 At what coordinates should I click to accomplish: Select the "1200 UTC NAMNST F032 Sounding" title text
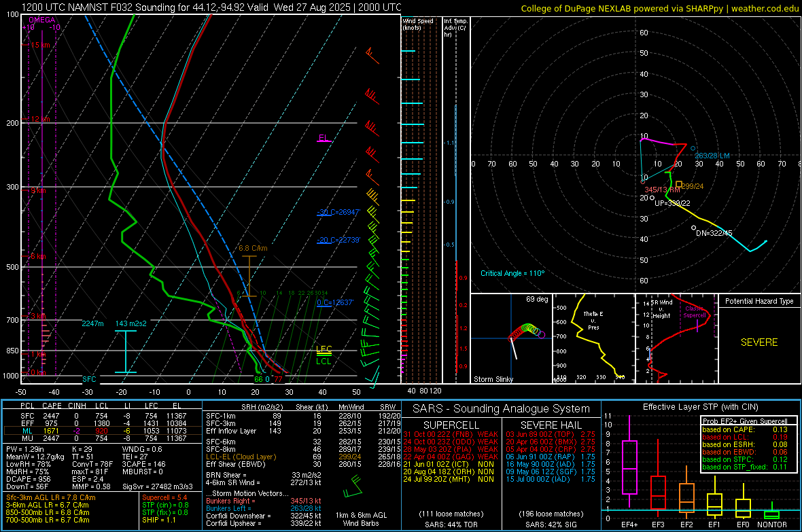93,7
